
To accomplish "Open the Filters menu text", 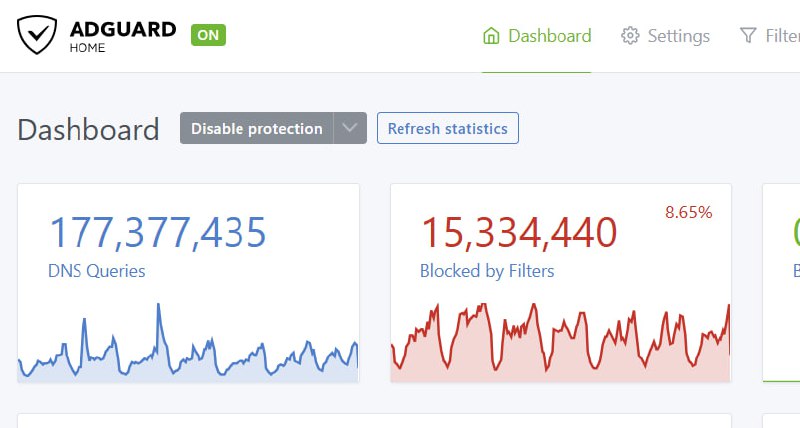I will point(782,36).
